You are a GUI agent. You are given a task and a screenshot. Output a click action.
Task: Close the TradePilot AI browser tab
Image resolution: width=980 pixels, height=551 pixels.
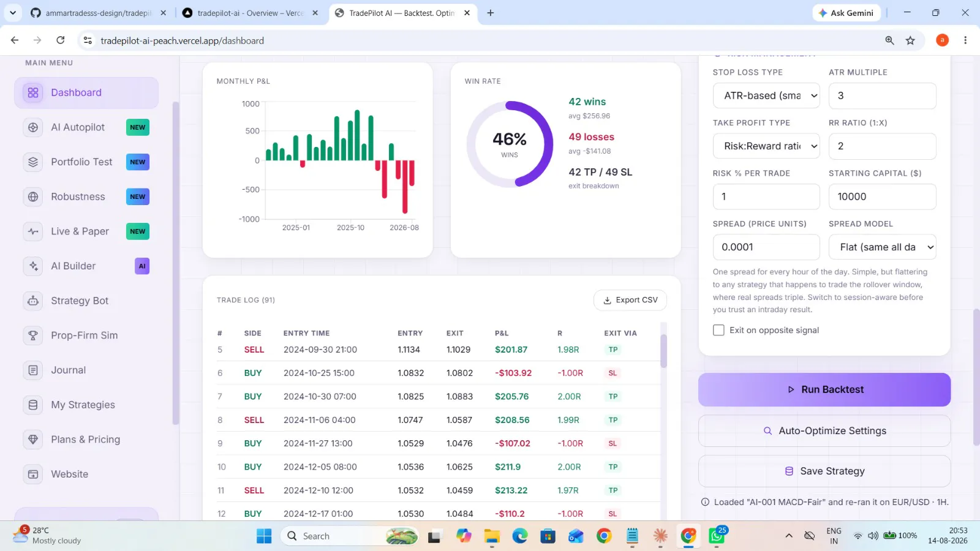(x=467, y=13)
